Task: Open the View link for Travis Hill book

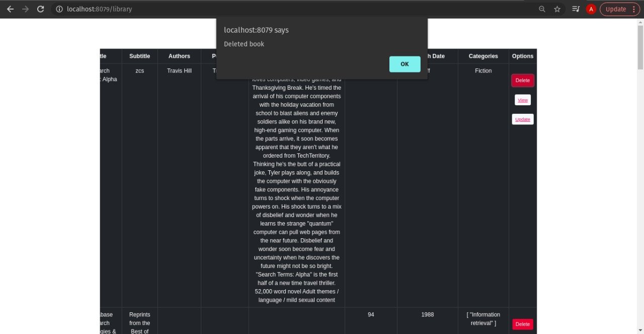Action: (523, 100)
